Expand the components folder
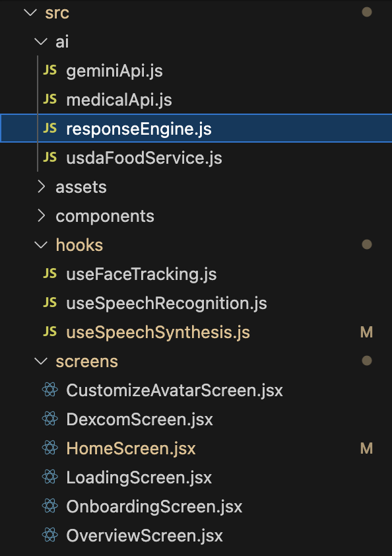Viewport: 392px width, 556px height. (42, 215)
